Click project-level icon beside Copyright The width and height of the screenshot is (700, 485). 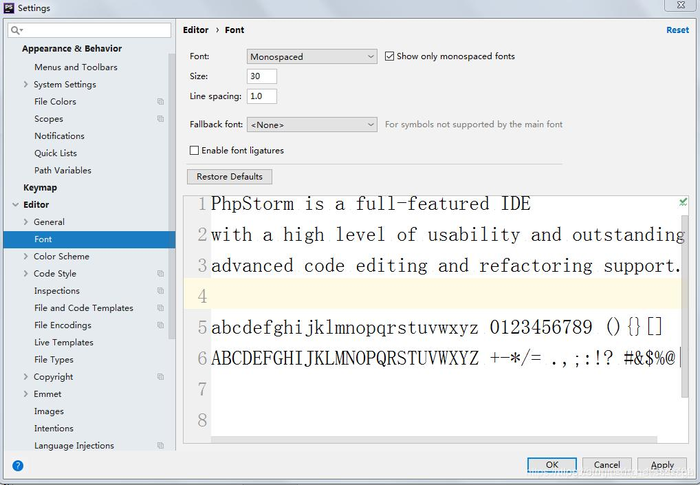(x=160, y=376)
